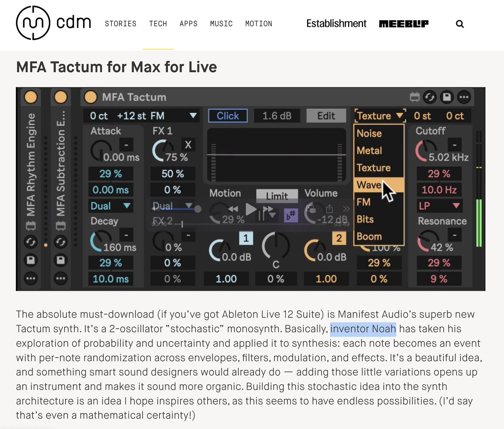The image size is (504, 429).
Task: Click MFA Tactum save preset disk icon
Action: click(x=446, y=97)
